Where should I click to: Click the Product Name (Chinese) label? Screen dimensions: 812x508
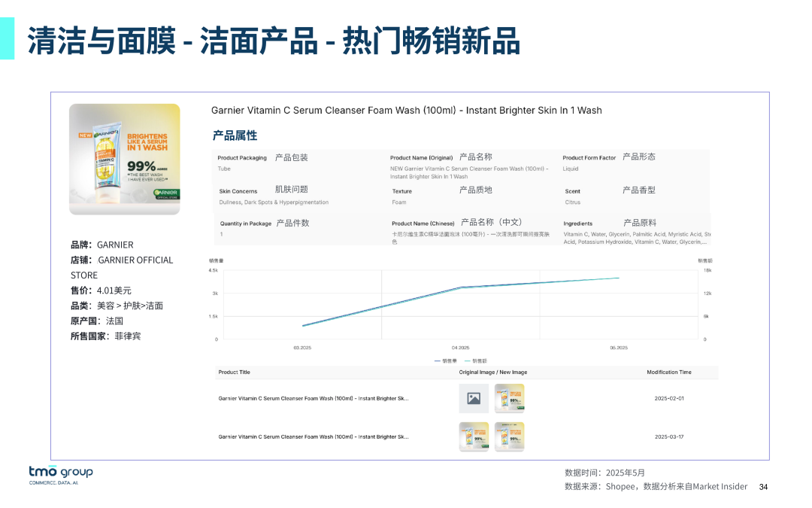[423, 224]
